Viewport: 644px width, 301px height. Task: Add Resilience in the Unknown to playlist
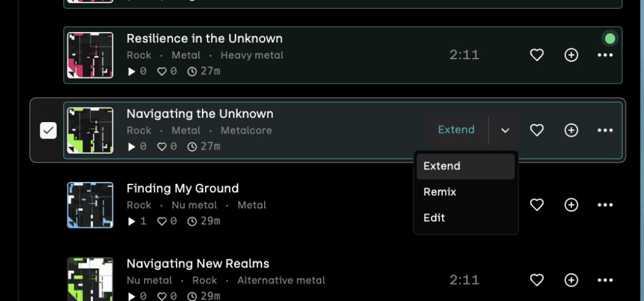click(571, 55)
